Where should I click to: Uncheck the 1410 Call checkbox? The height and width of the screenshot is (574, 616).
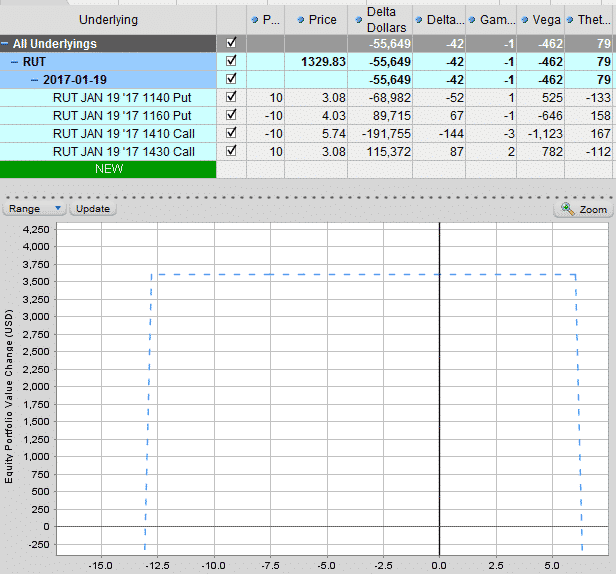(231, 133)
